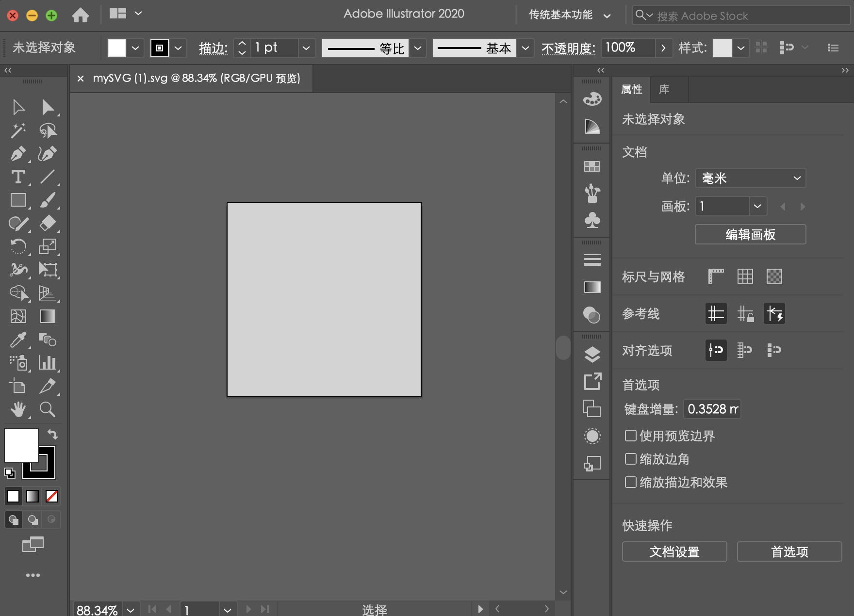Click the white fill swatch in toolbox

[x=21, y=445]
